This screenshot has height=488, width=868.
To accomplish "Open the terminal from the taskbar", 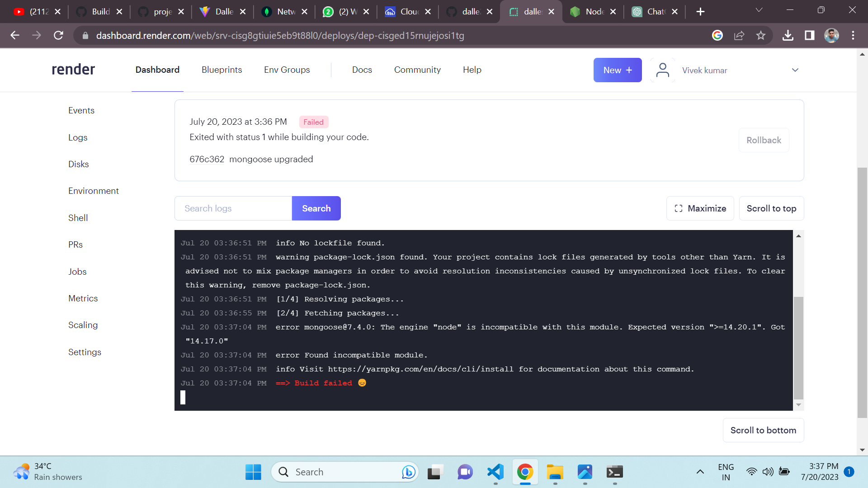I will click(614, 472).
